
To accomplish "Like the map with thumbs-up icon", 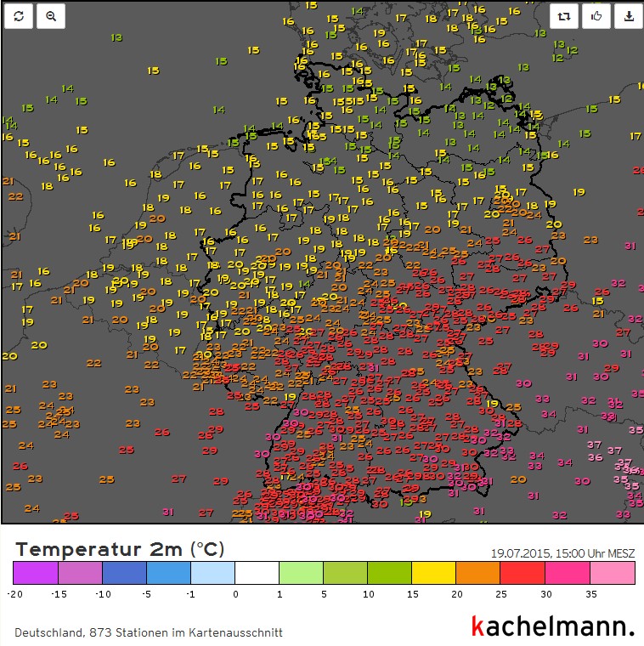I will coord(596,16).
